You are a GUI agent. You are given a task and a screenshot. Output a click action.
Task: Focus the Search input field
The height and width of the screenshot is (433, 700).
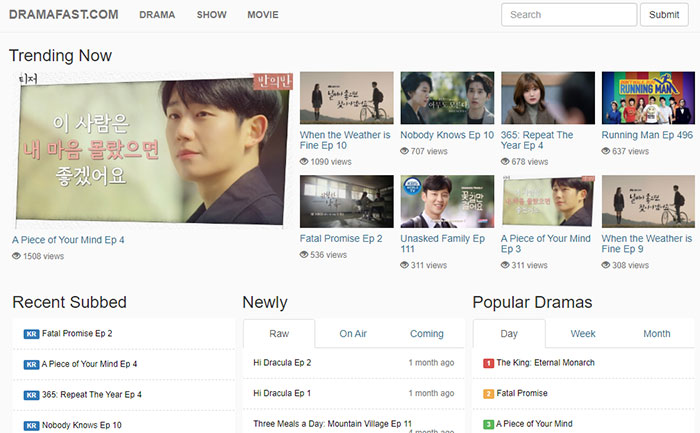pyautogui.click(x=569, y=15)
